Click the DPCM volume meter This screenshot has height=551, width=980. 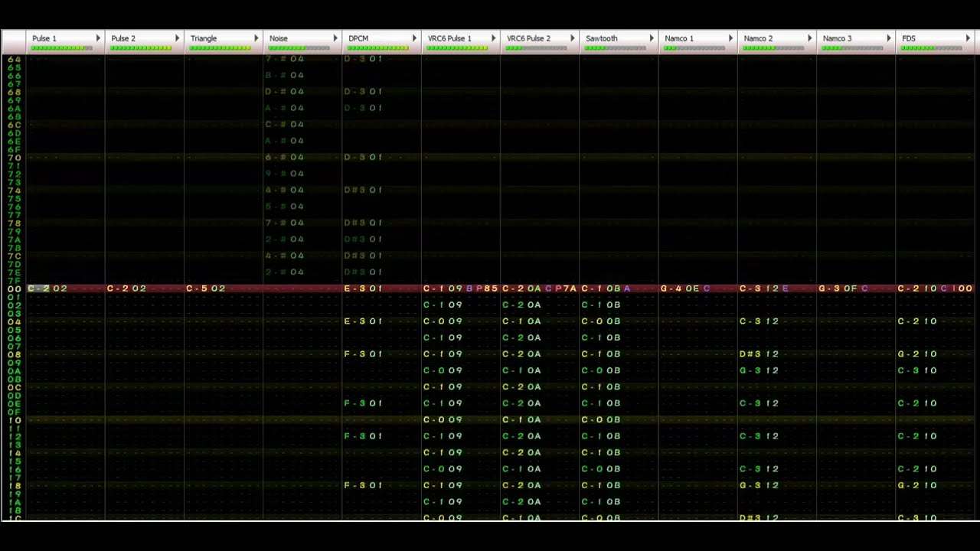click(x=378, y=48)
